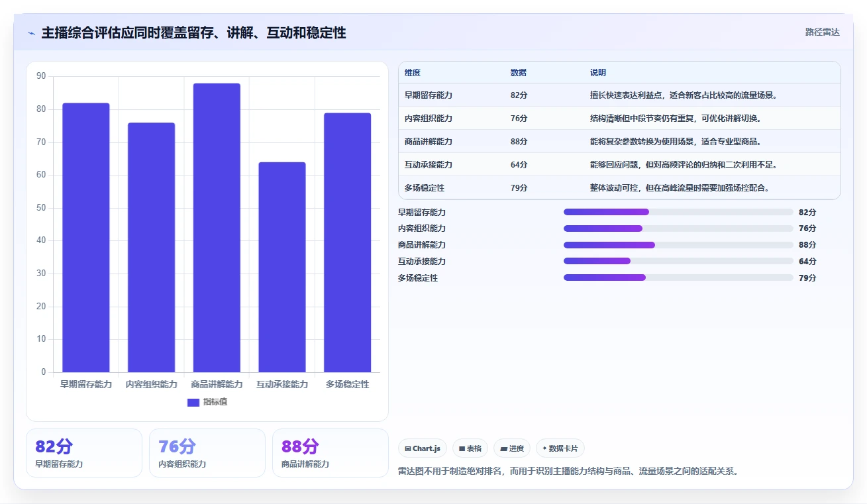Click the 64分 value in table
Viewport: 867px width, 504px height.
click(519, 165)
